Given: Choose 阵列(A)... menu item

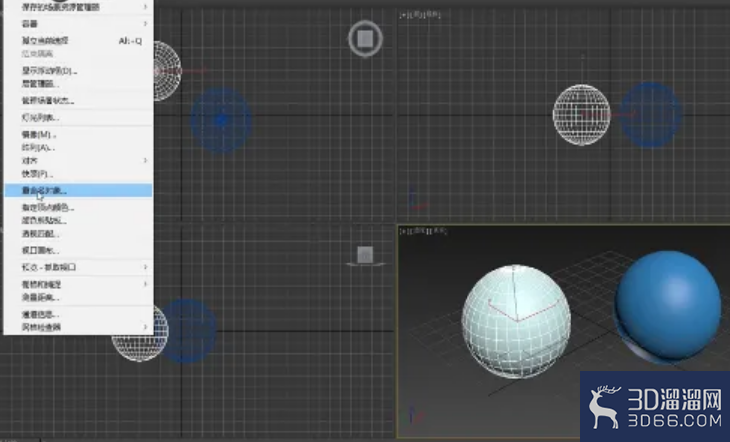Looking at the screenshot, I should coord(78,147).
